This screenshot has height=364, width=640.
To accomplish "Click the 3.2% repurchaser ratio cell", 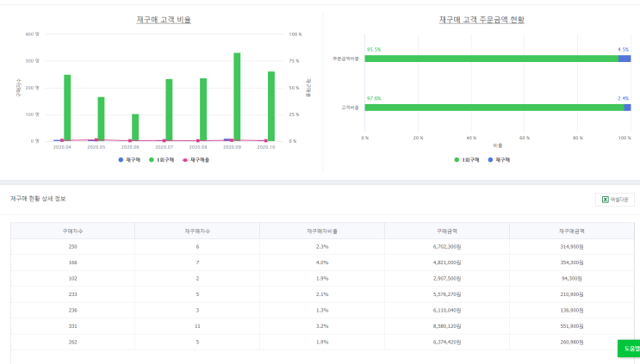I will click(x=322, y=326).
